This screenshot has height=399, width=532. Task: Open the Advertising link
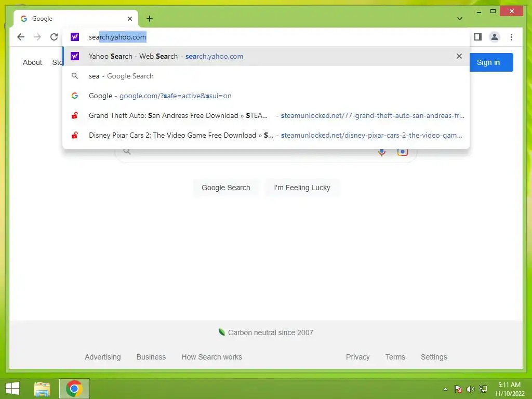click(x=103, y=357)
